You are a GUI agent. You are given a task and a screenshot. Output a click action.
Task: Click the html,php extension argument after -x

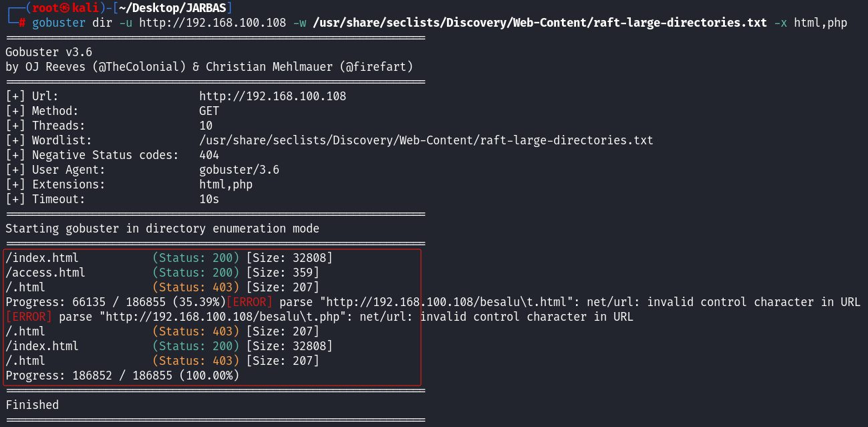[x=820, y=23]
